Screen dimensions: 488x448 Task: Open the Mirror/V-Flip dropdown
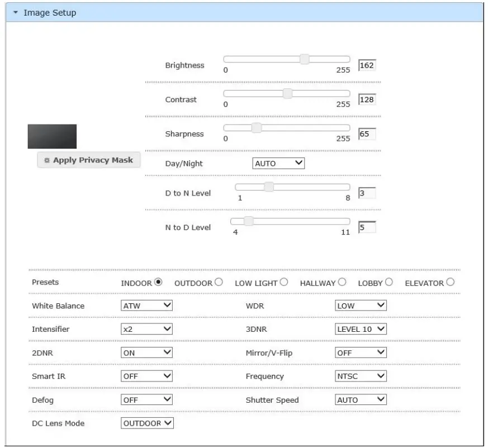point(361,352)
